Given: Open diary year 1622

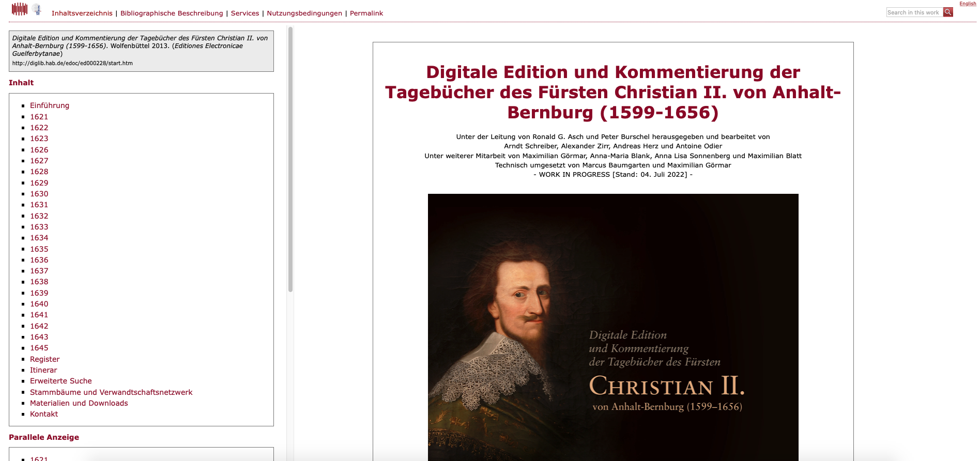Looking at the screenshot, I should (39, 128).
